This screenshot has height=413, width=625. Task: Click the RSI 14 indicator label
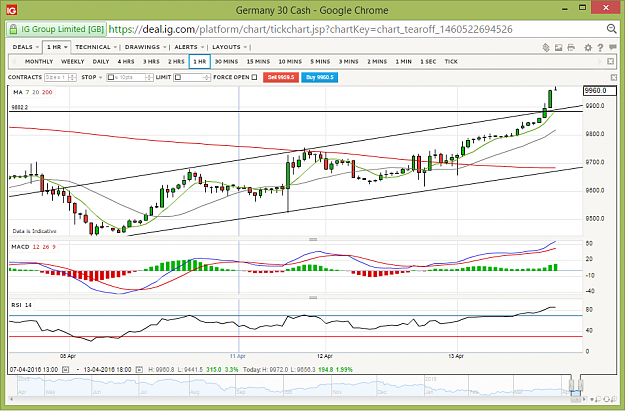pyautogui.click(x=22, y=305)
